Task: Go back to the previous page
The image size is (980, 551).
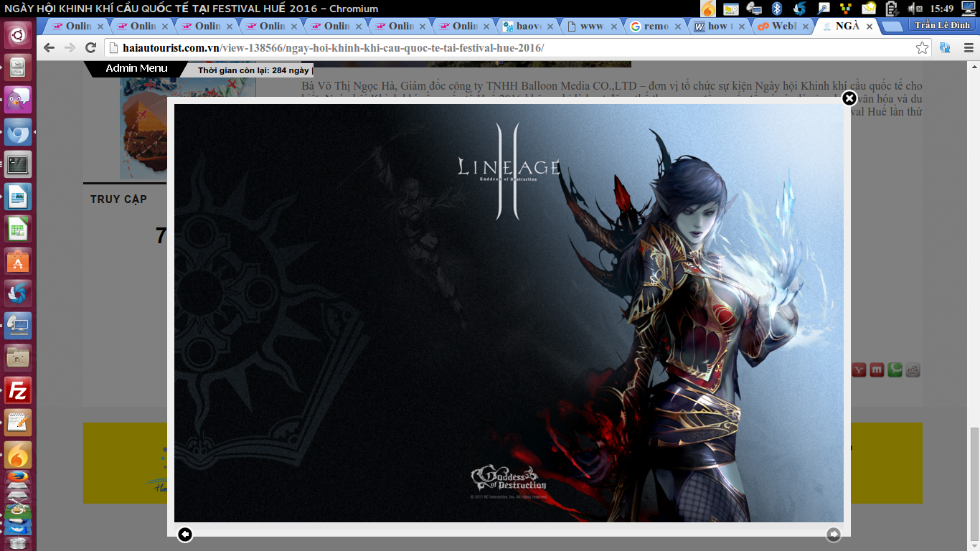Action: 49,47
